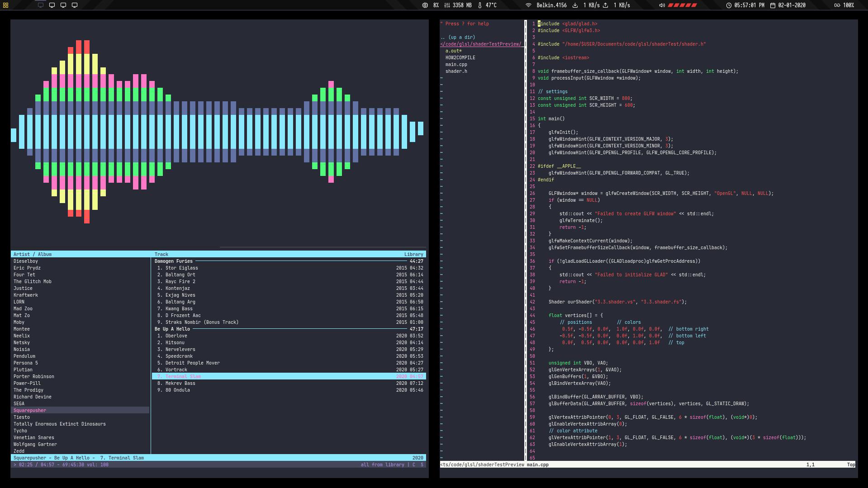The width and height of the screenshot is (868, 488).
Task: Select track 5. Detroit People Mover
Action: click(x=289, y=363)
